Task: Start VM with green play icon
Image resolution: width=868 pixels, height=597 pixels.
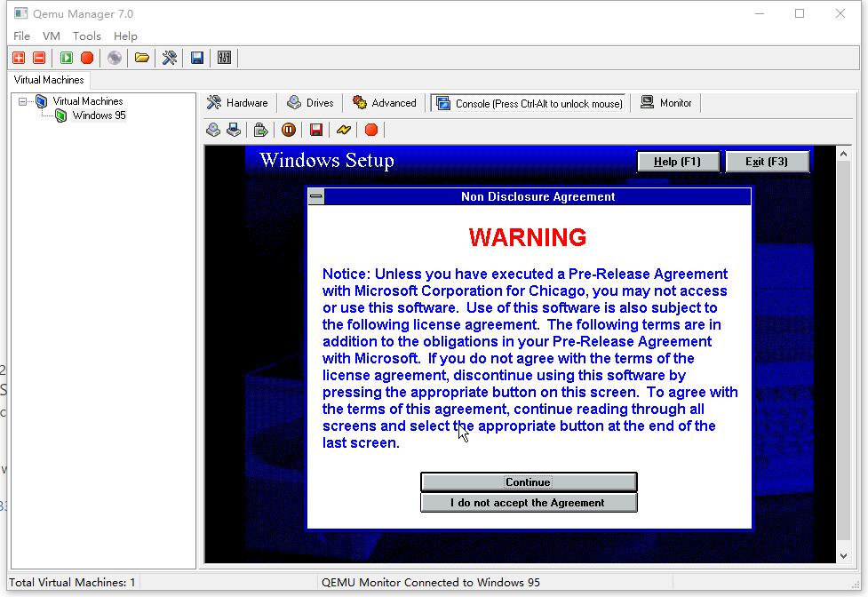Action: (67, 58)
